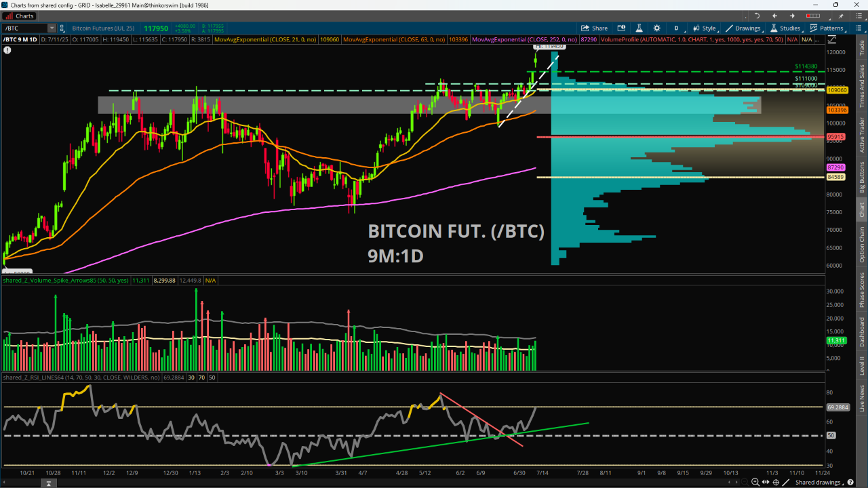The width and height of the screenshot is (868, 488).
Task: Switch to the Option Chain side tab
Action: click(x=862, y=245)
